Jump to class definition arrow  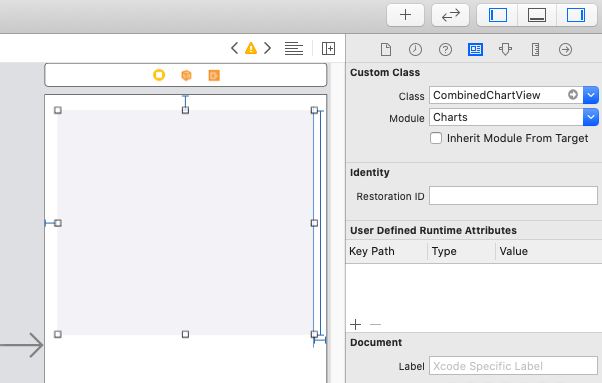[573, 94]
